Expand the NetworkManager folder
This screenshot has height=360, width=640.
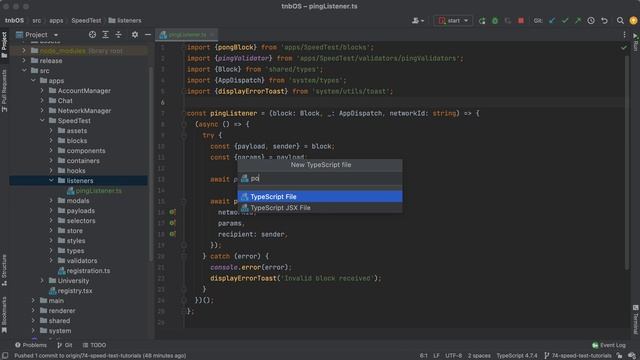click(x=42, y=111)
